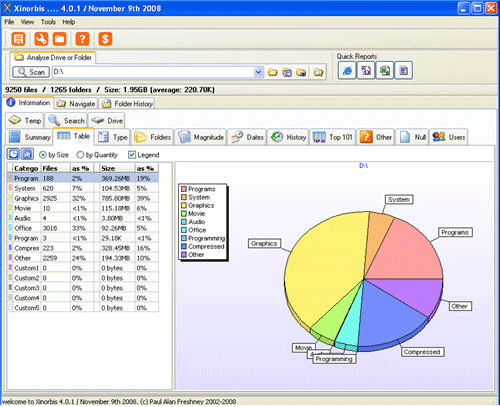Open help via orange question mark icon
Screen dimensions: 500x407
pos(82,39)
